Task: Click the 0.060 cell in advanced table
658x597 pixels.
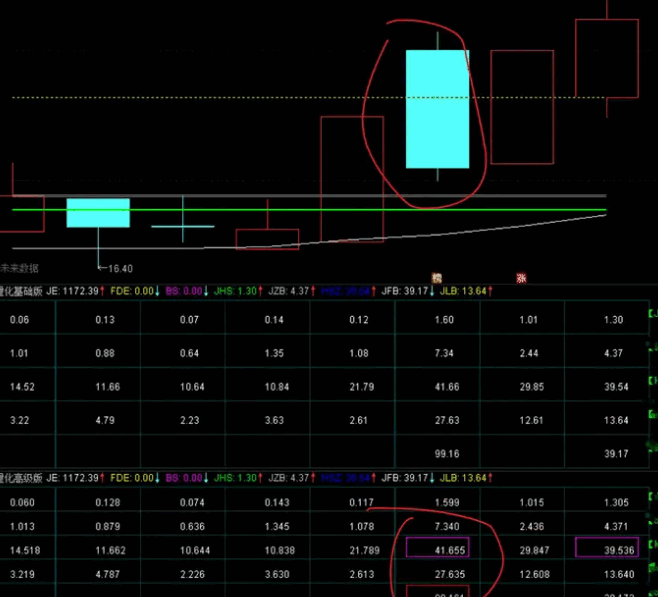Action: 22,503
